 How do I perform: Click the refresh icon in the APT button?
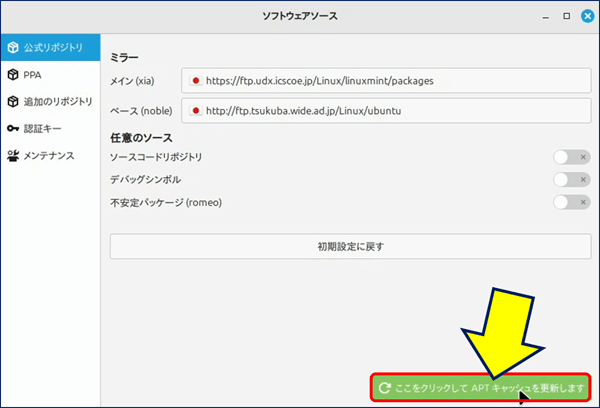coord(384,388)
